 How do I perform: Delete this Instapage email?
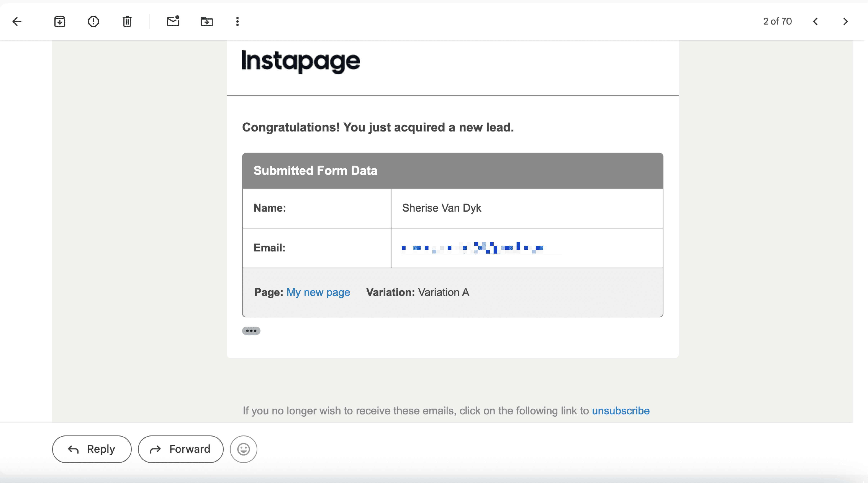click(127, 22)
